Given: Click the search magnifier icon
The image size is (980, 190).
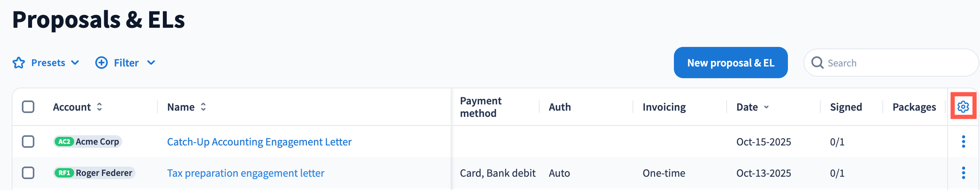Looking at the screenshot, I should coord(817,63).
